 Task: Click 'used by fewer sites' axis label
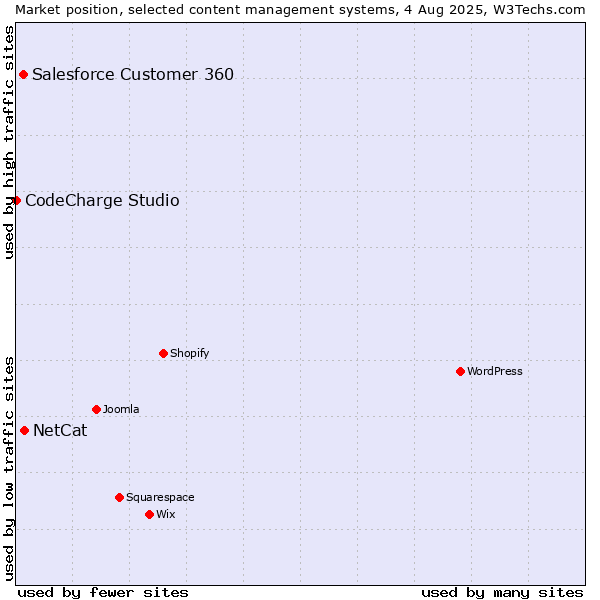pyautogui.click(x=103, y=593)
